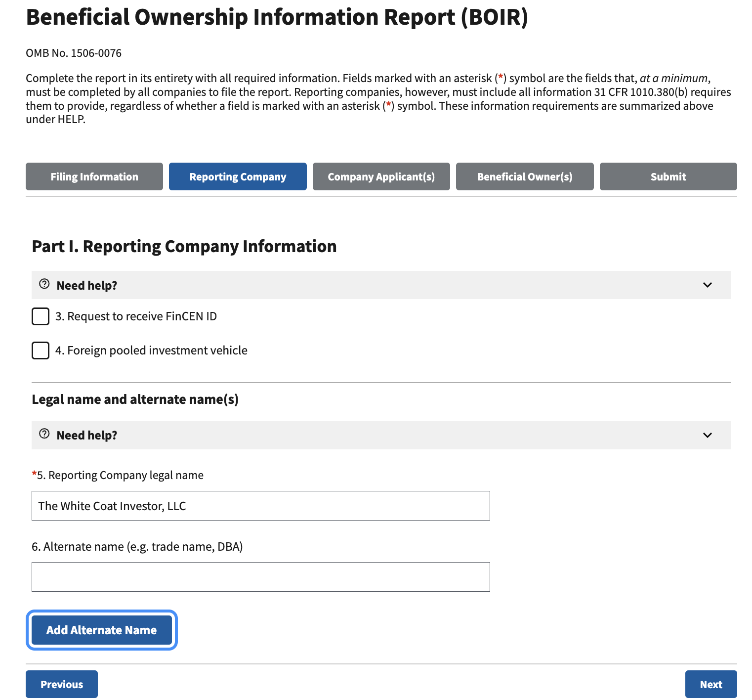Click into the Alternate name input field

[x=261, y=577]
